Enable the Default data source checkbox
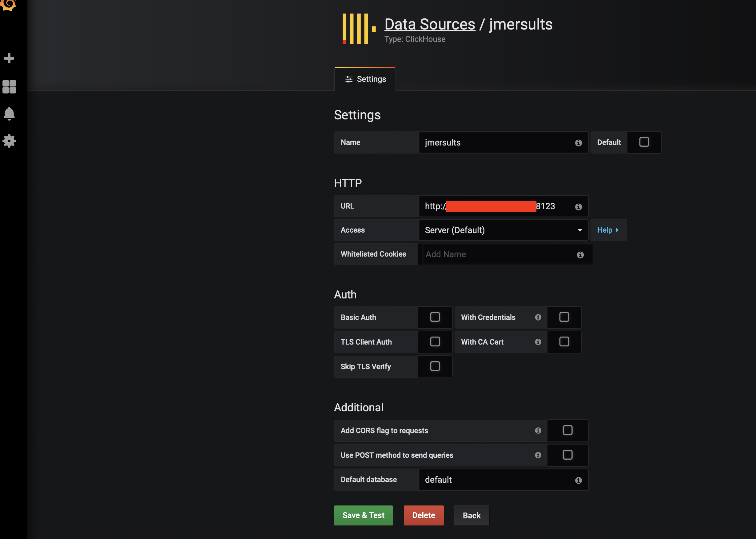756x539 pixels. coord(644,142)
